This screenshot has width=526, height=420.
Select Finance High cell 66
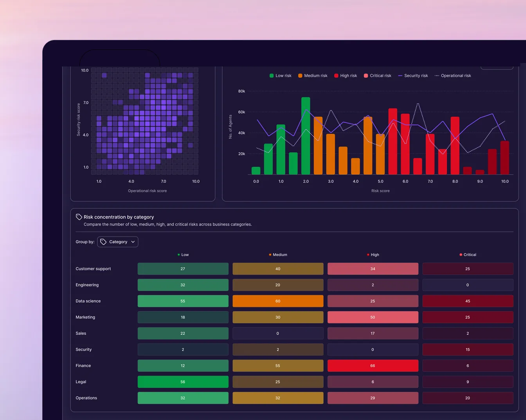click(373, 366)
